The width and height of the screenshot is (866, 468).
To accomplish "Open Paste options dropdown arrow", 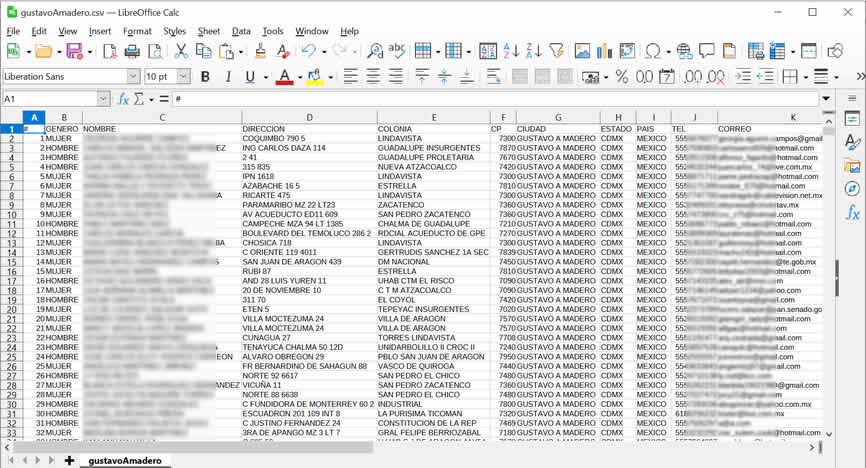I will pos(241,52).
